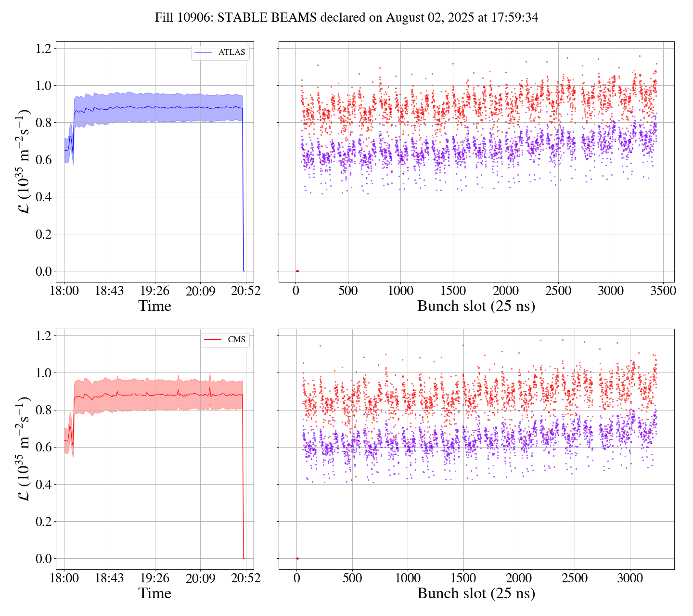This screenshot has width=693, height=616.
Task: Click the bottom-right Bunch slot (25 ns) axis label
Action: [476, 593]
